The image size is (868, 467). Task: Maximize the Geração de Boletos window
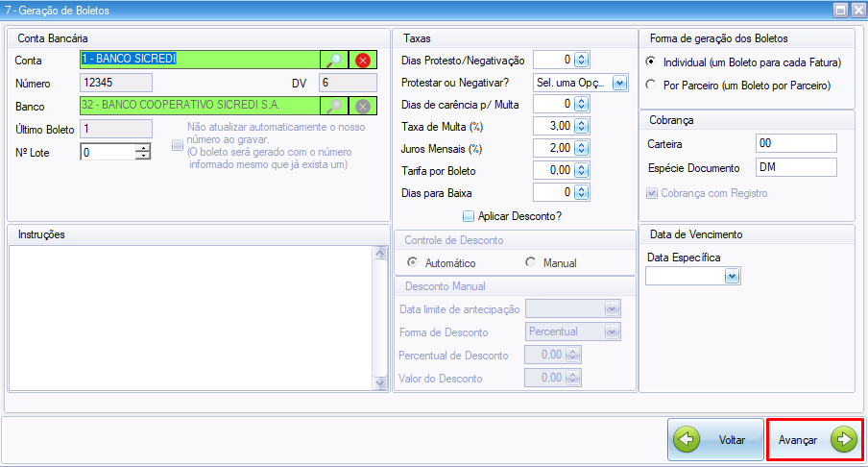pos(840,11)
